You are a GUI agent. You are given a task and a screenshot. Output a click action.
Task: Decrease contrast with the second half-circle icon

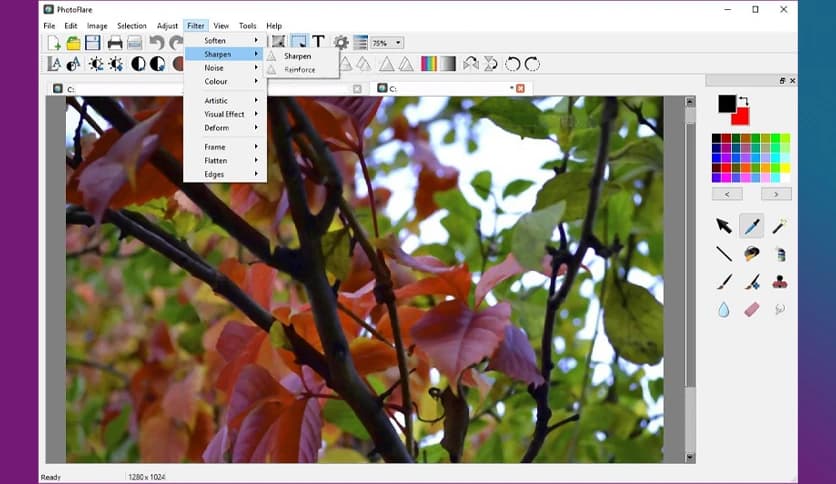tap(157, 64)
